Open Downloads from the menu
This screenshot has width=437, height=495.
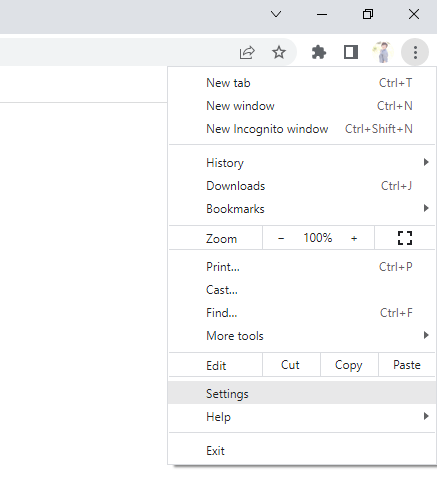click(x=302, y=186)
